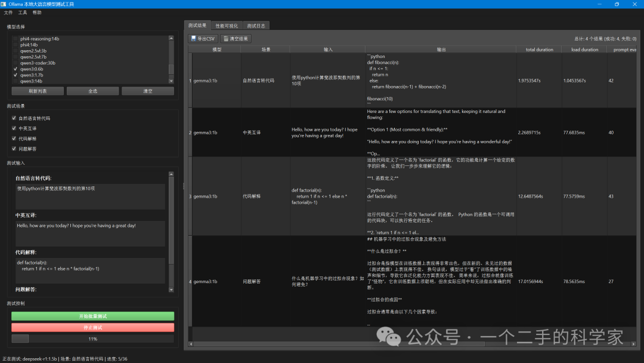This screenshot has width=644, height=363.
Task: Sort by the 模型 column header
Action: click(x=216, y=50)
